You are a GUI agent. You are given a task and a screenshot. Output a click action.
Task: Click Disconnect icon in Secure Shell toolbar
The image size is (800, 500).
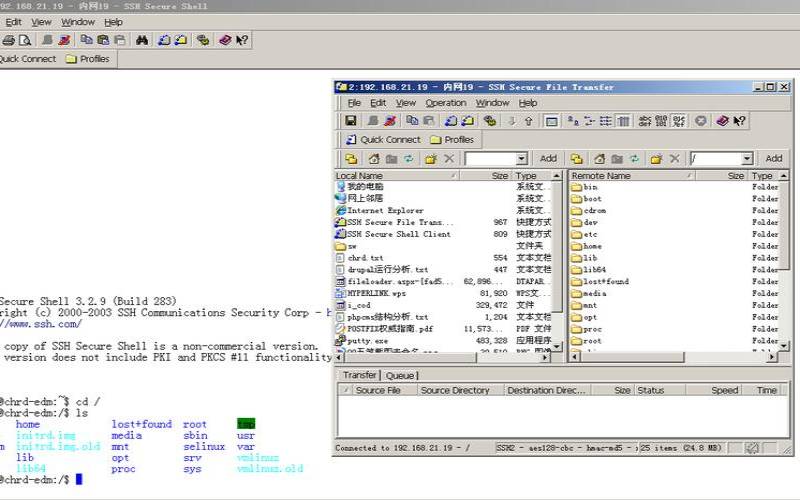coord(64,40)
